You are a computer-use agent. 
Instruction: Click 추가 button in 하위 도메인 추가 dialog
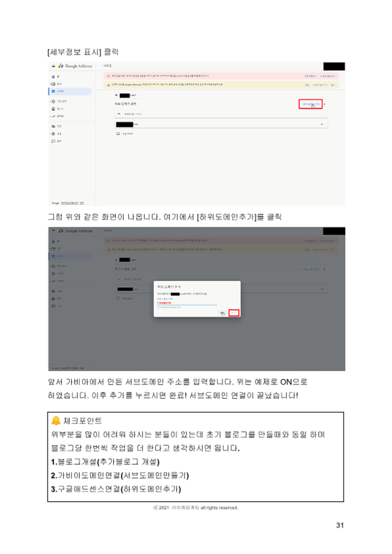click(x=234, y=313)
